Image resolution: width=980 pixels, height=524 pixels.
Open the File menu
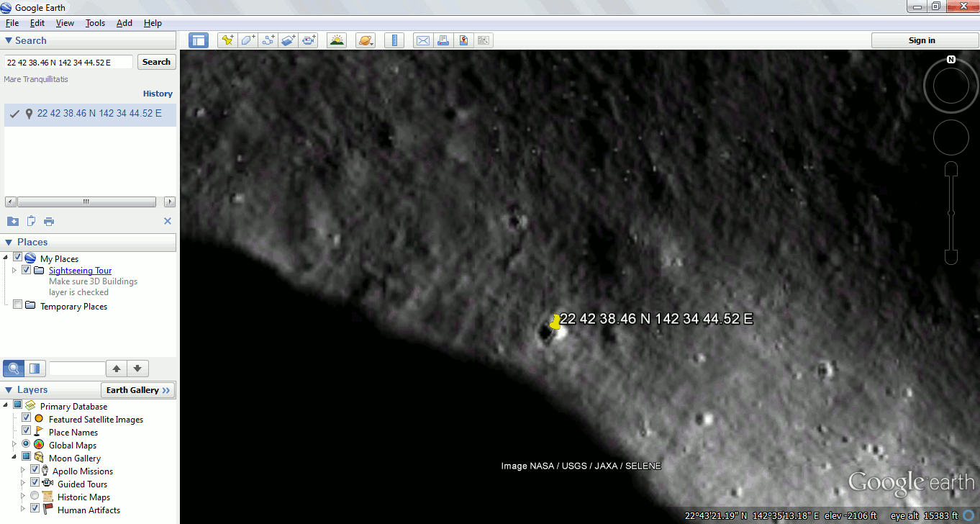(12, 23)
